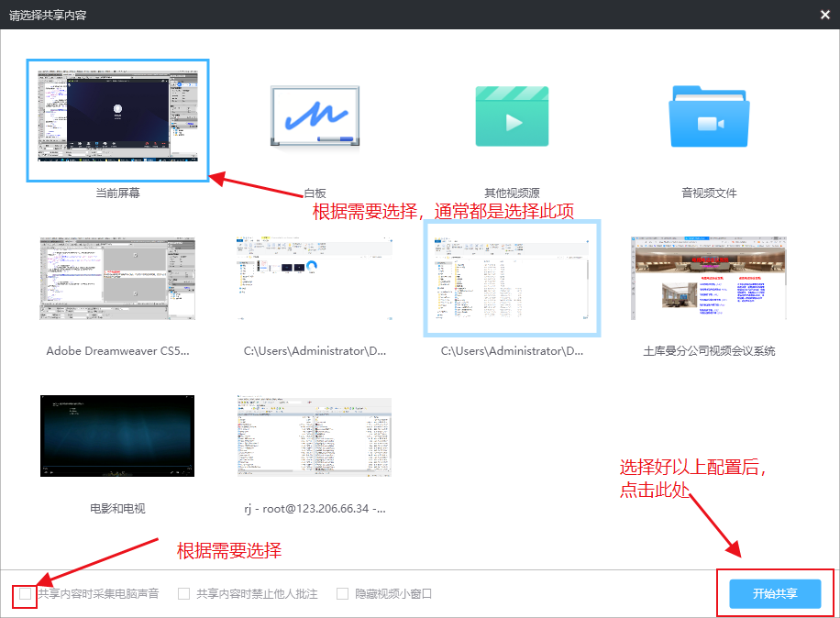Pick the Adobe Dreamweaver CS5 window thumbnail
This screenshot has width=840, height=618.
pos(117,279)
